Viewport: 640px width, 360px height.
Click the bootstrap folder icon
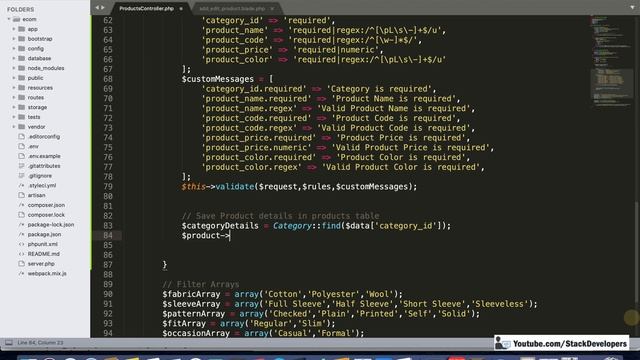pos(22,39)
